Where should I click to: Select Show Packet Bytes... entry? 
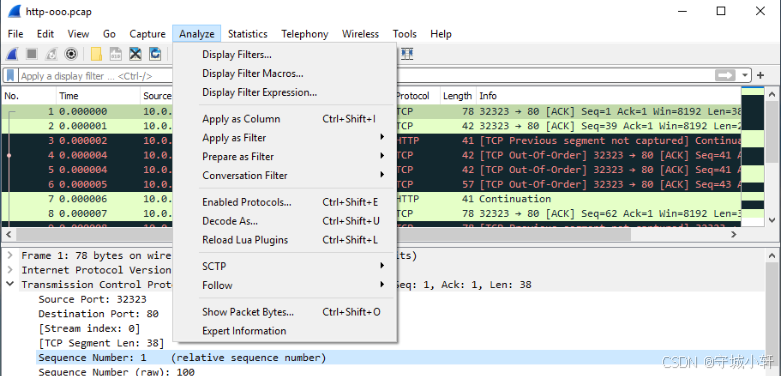[285, 312]
